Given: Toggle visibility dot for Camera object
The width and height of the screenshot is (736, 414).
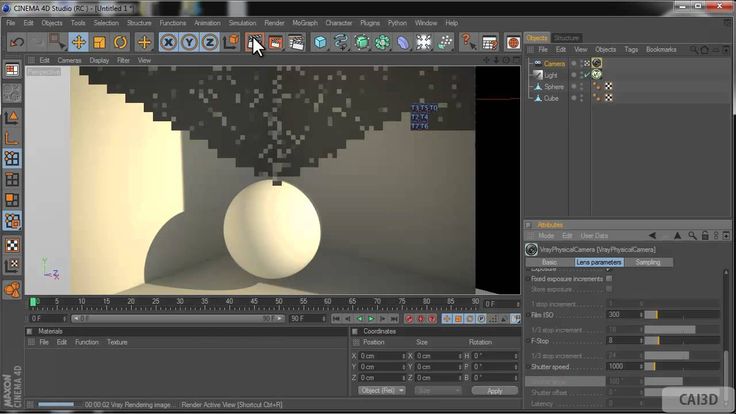Looking at the screenshot, I should pyautogui.click(x=574, y=63).
